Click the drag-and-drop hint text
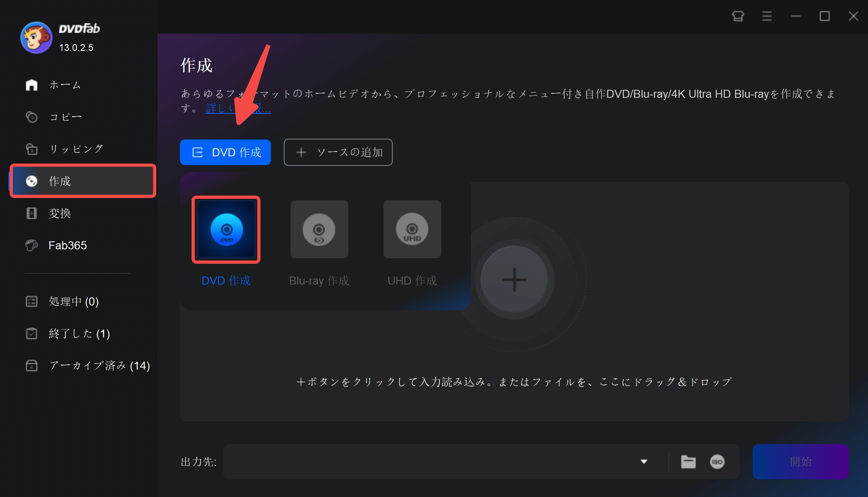 coord(514,382)
